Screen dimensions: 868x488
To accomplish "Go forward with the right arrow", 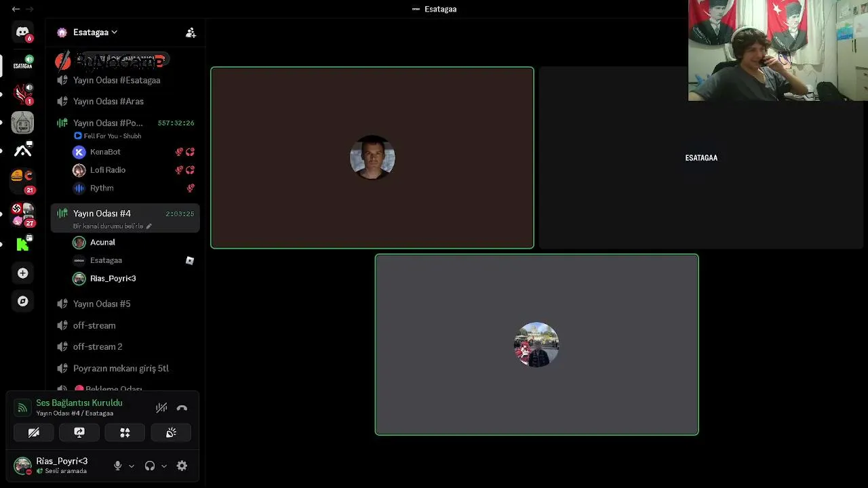I will 30,9.
